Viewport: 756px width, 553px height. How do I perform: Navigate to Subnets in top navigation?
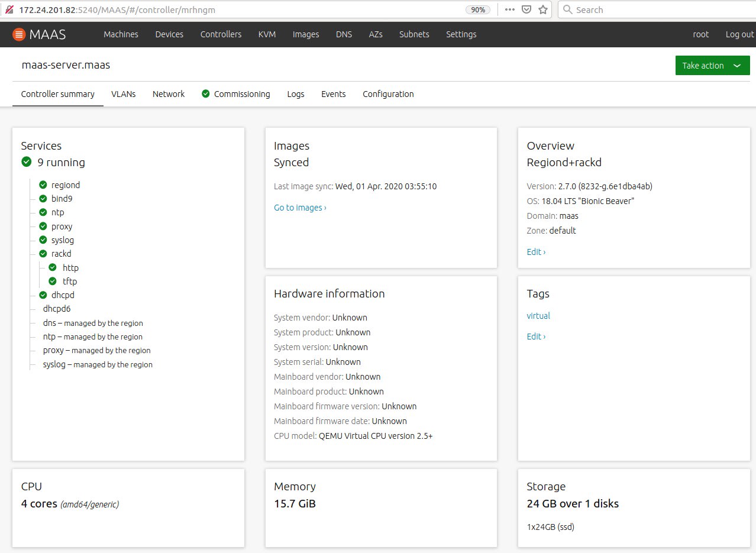(414, 34)
